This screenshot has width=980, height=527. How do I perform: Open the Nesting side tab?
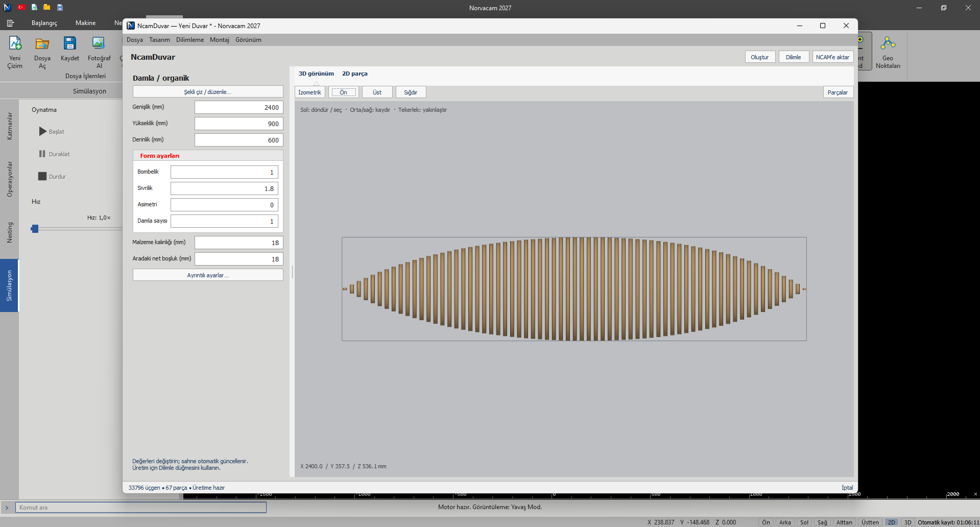9,232
